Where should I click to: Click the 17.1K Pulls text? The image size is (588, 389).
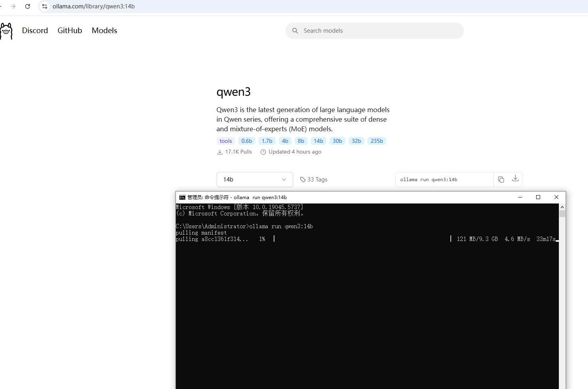tap(239, 152)
